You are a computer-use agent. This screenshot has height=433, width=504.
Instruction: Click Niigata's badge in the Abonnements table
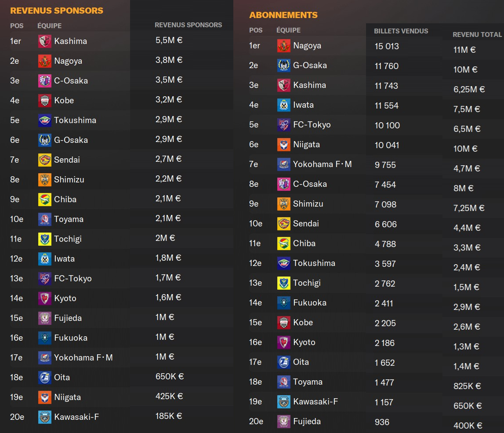284,145
